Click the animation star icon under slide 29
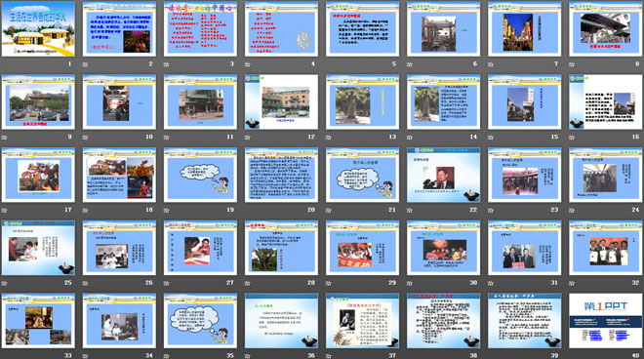This screenshot has height=359, width=644. (329, 283)
